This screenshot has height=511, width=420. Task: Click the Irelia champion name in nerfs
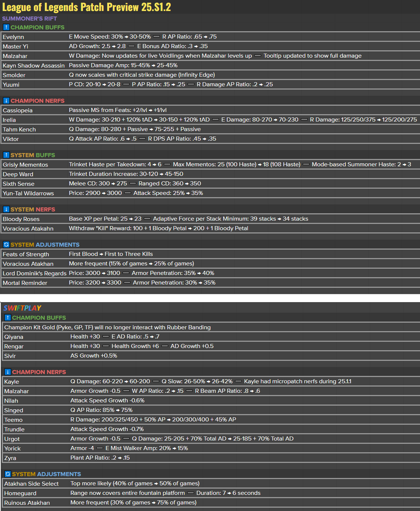[x=9, y=120]
